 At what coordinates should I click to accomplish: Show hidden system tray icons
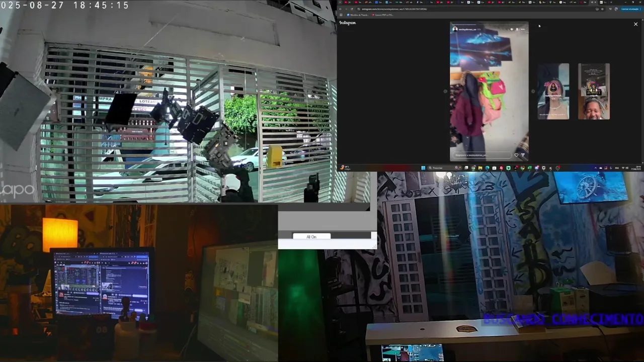(595, 168)
